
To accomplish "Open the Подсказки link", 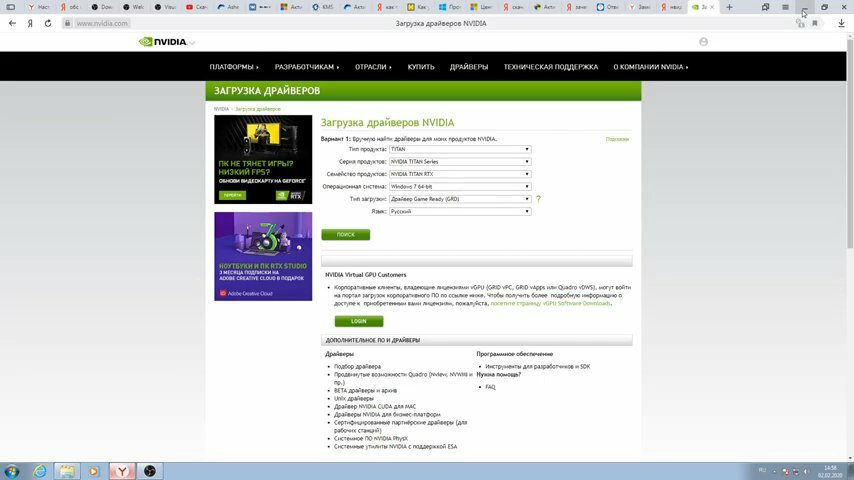I will (x=617, y=139).
